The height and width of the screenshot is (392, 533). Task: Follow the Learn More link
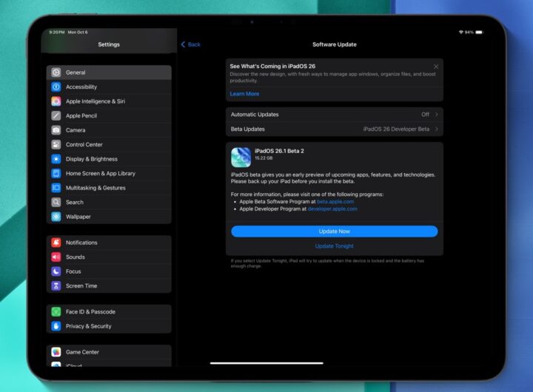(x=244, y=94)
